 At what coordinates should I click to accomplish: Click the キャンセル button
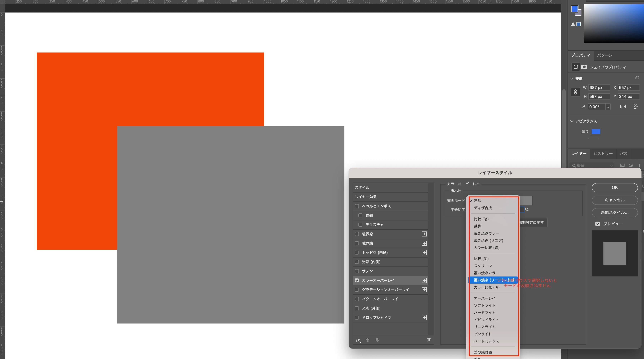615,200
